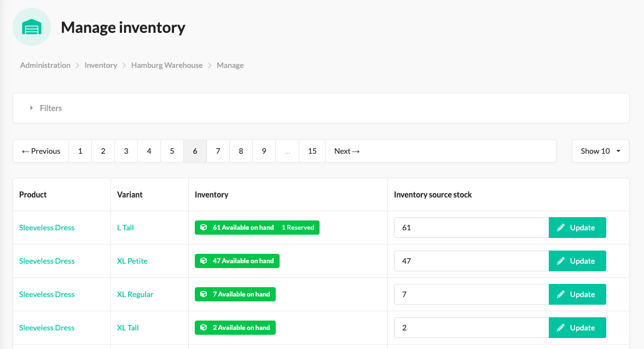
Task: Open the XL Regular variant link
Action: pyautogui.click(x=135, y=294)
